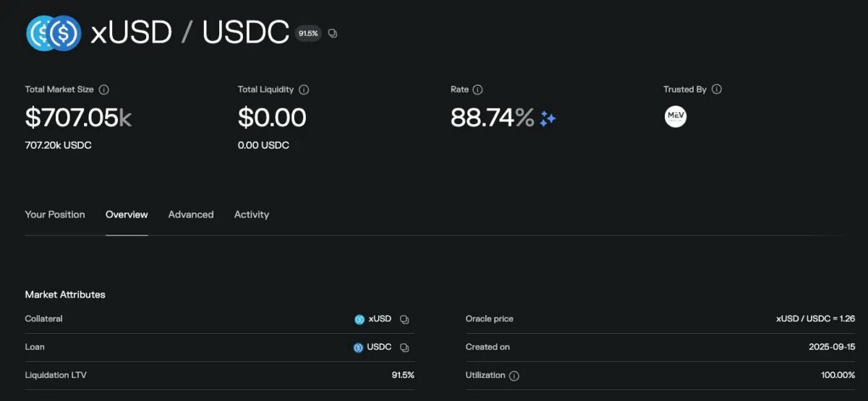Click the USDC loan token name

pos(379,347)
